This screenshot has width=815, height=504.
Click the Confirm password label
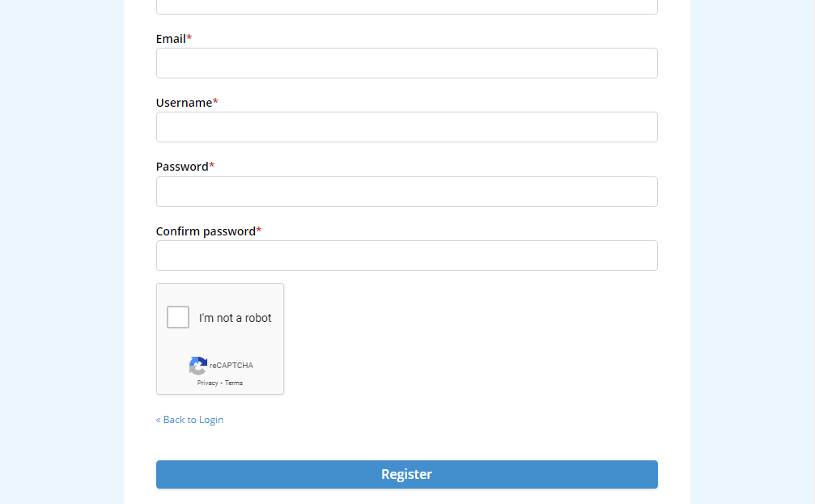point(206,231)
